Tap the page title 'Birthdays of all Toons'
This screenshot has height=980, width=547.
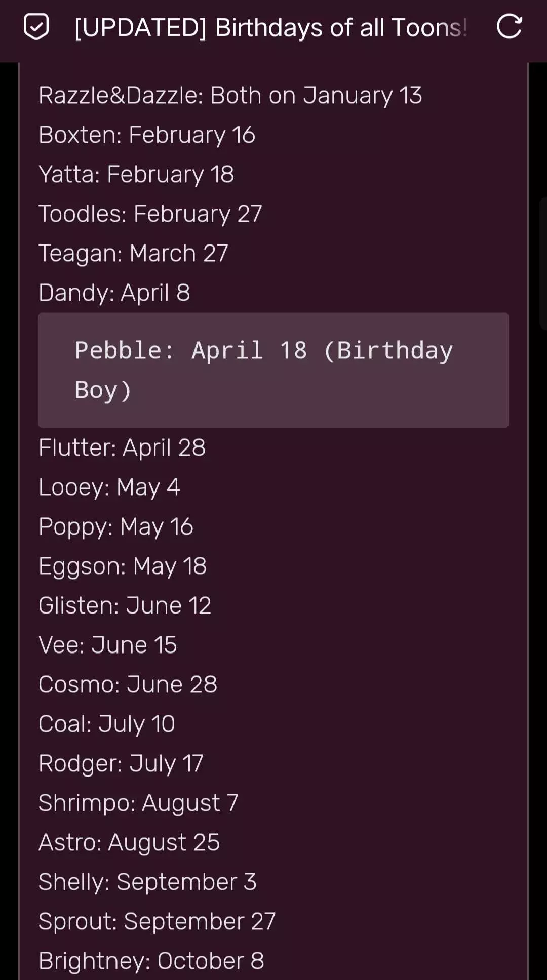[x=270, y=28]
